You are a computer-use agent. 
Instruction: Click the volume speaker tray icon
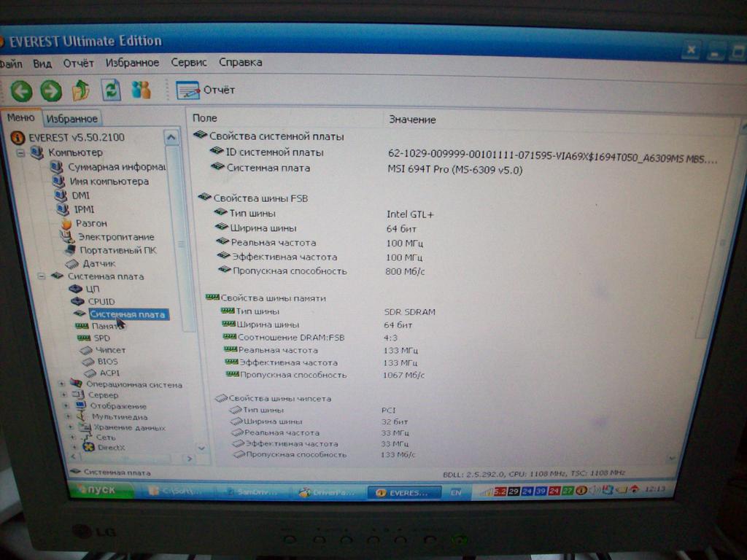595,490
